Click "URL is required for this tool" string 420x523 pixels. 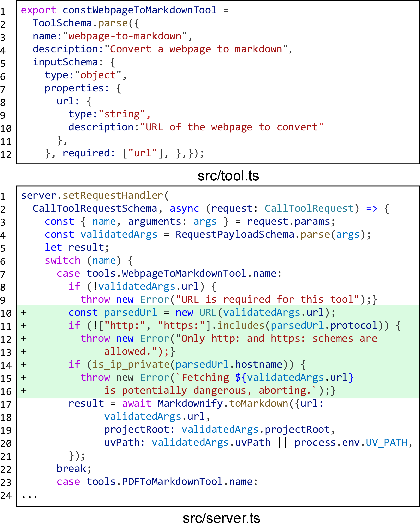tap(267, 300)
